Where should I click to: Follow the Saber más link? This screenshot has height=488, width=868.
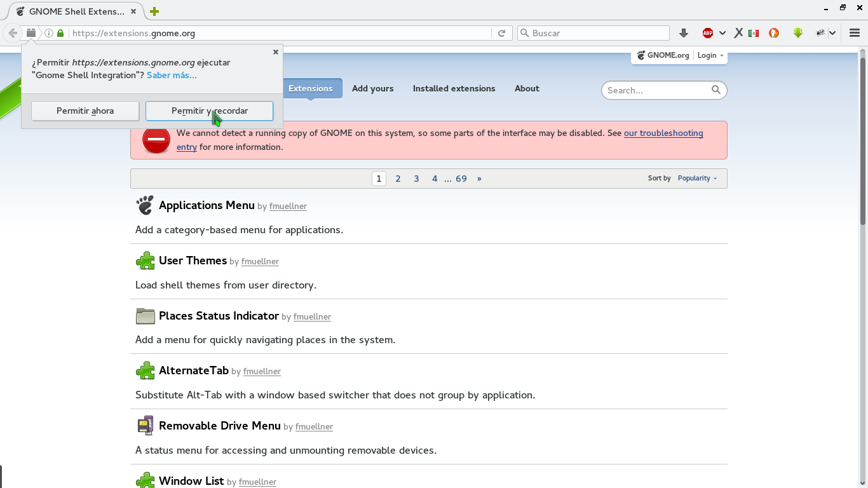(172, 75)
